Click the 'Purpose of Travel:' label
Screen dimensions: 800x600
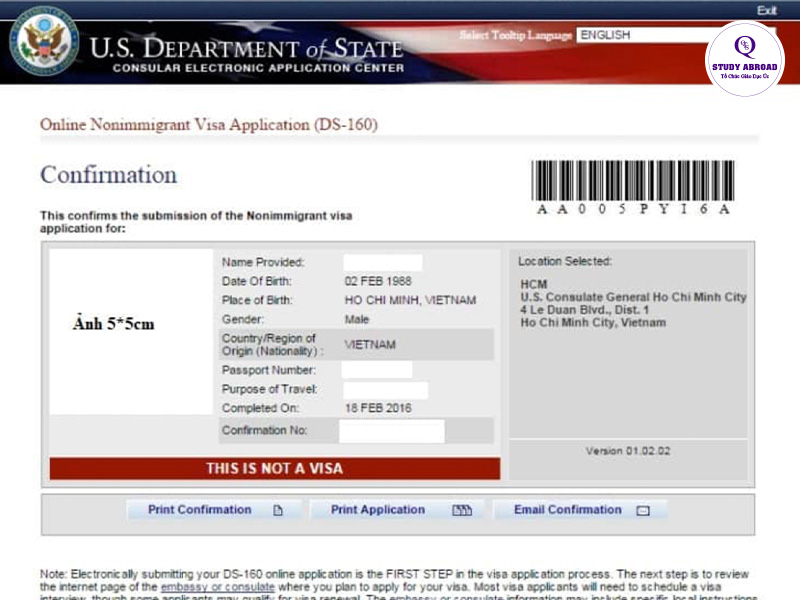(269, 389)
